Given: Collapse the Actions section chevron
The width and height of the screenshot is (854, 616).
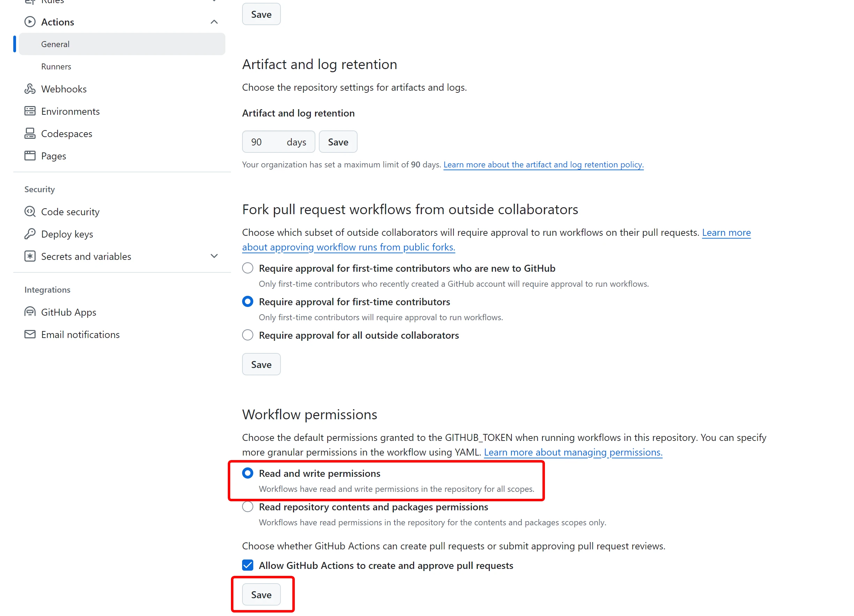Looking at the screenshot, I should [x=214, y=22].
